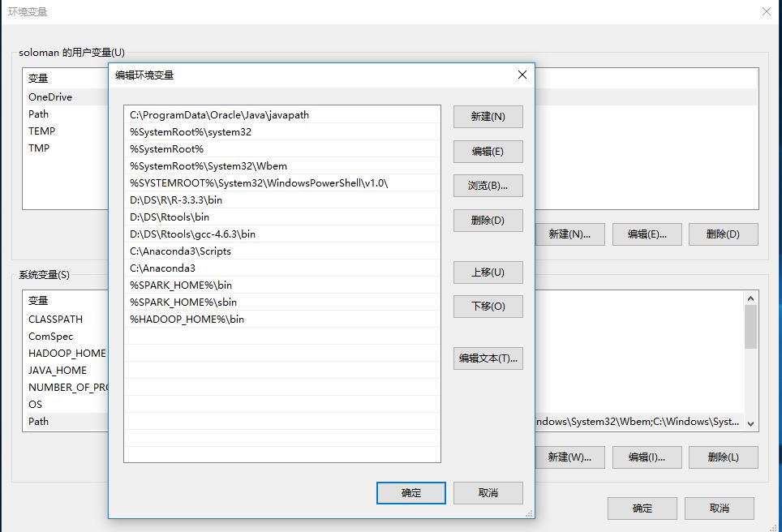Select NUMBER_OF_PR... system variable row
The width and height of the screenshot is (782, 532).
tap(66, 387)
